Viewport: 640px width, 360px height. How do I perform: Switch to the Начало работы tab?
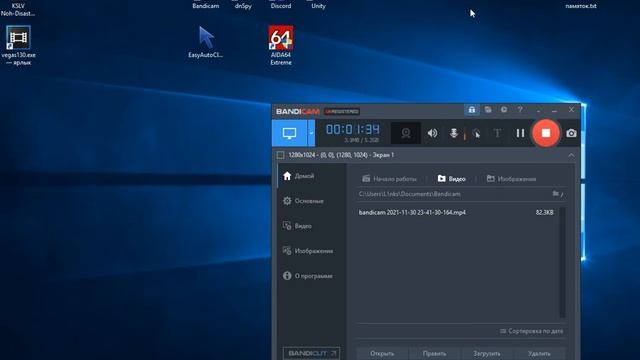[x=389, y=179]
